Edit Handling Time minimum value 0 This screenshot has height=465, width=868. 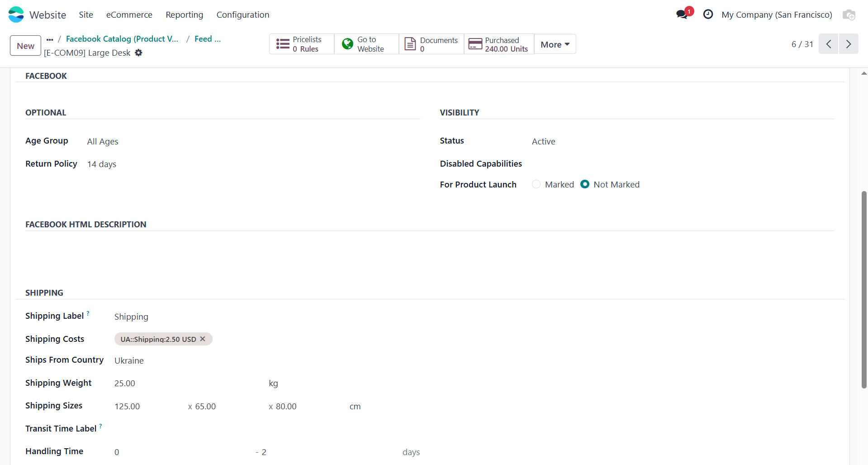[x=181, y=452]
